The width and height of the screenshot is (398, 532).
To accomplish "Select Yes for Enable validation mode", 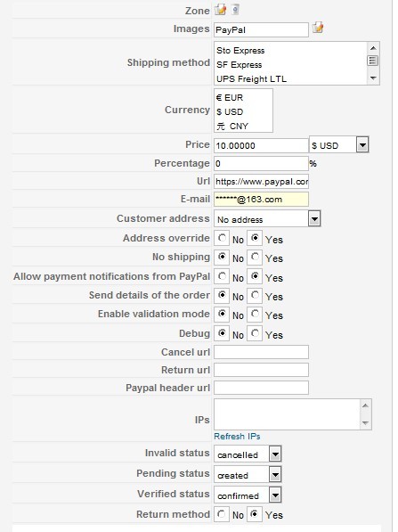I will point(256,314).
